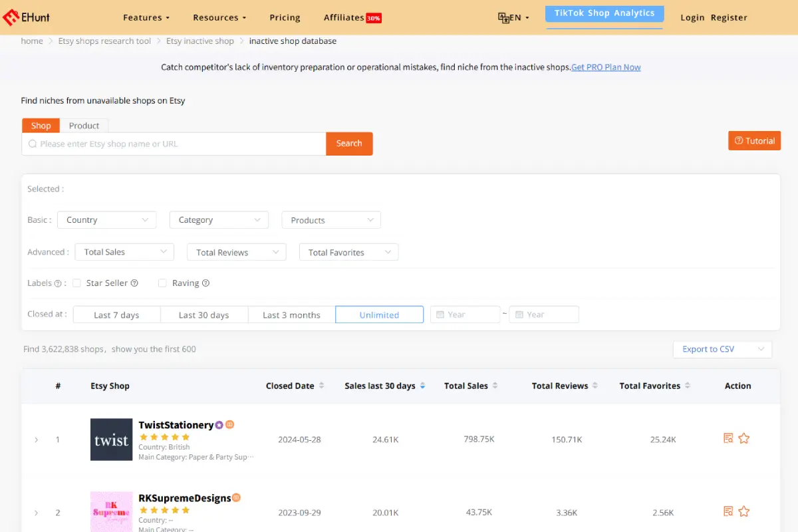Image resolution: width=798 pixels, height=532 pixels.
Task: Click the Star Seller info tooltip icon
Action: coord(134,283)
